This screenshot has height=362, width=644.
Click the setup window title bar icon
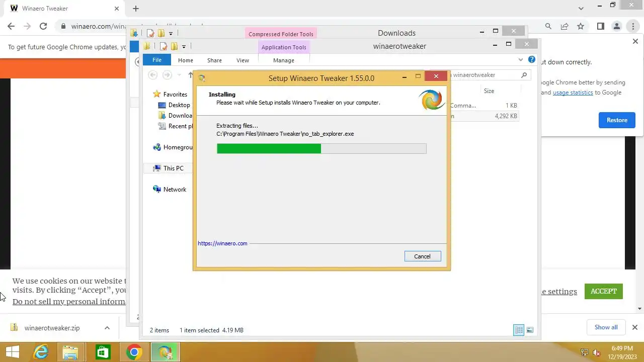click(x=202, y=78)
